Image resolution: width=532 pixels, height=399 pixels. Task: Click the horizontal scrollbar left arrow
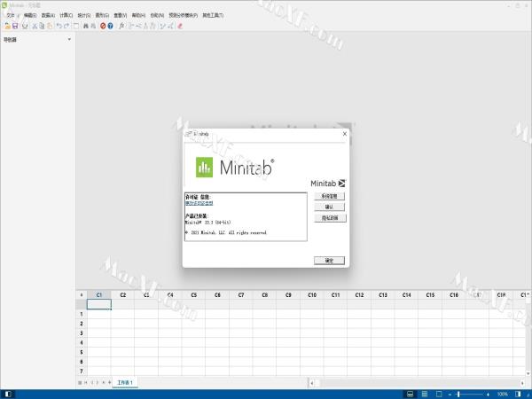(312, 383)
